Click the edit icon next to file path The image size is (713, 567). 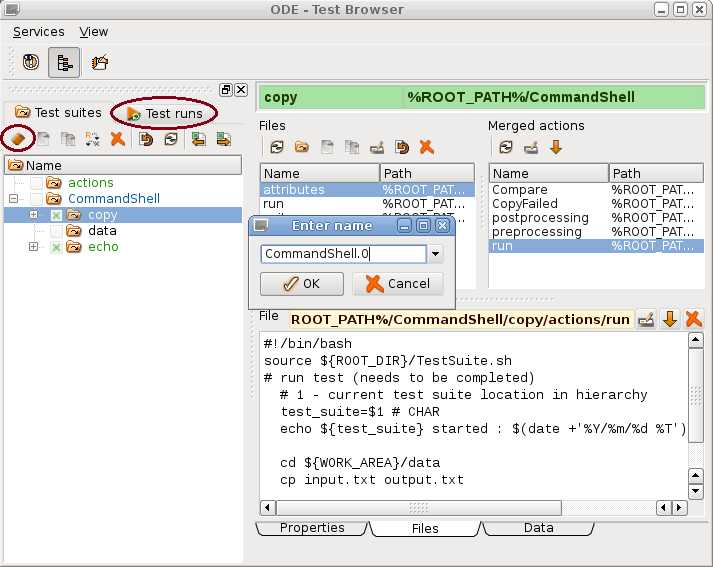pos(646,319)
